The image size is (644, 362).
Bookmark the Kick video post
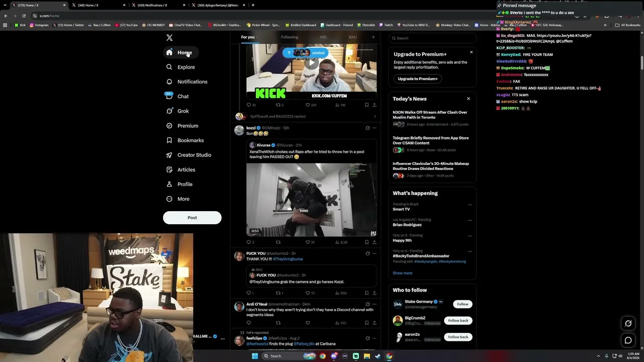click(x=367, y=105)
